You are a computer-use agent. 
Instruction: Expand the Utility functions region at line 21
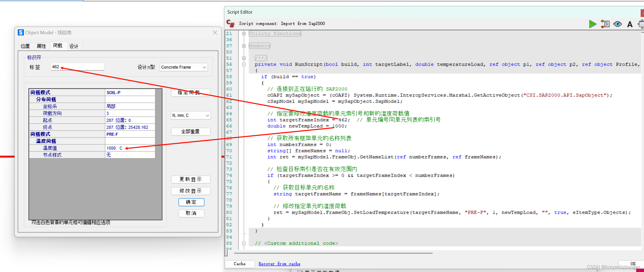click(x=244, y=33)
